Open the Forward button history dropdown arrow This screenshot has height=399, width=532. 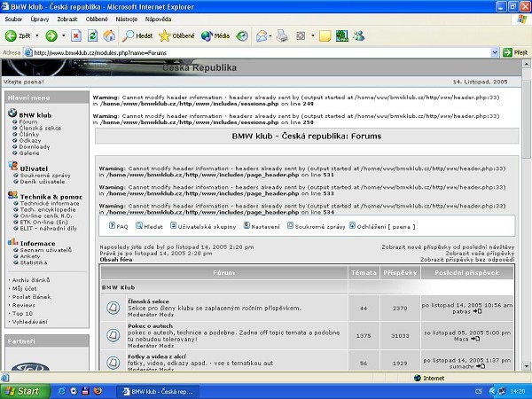point(64,35)
